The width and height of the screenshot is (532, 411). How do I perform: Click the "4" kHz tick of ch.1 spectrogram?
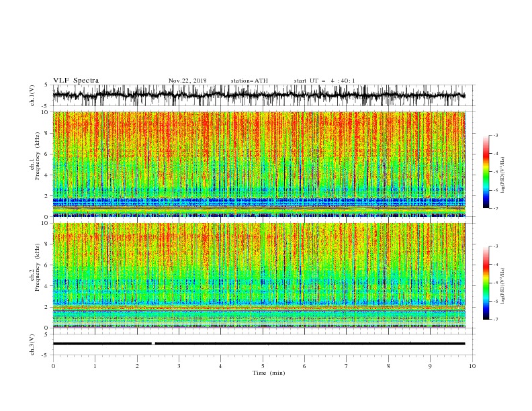[47, 175]
